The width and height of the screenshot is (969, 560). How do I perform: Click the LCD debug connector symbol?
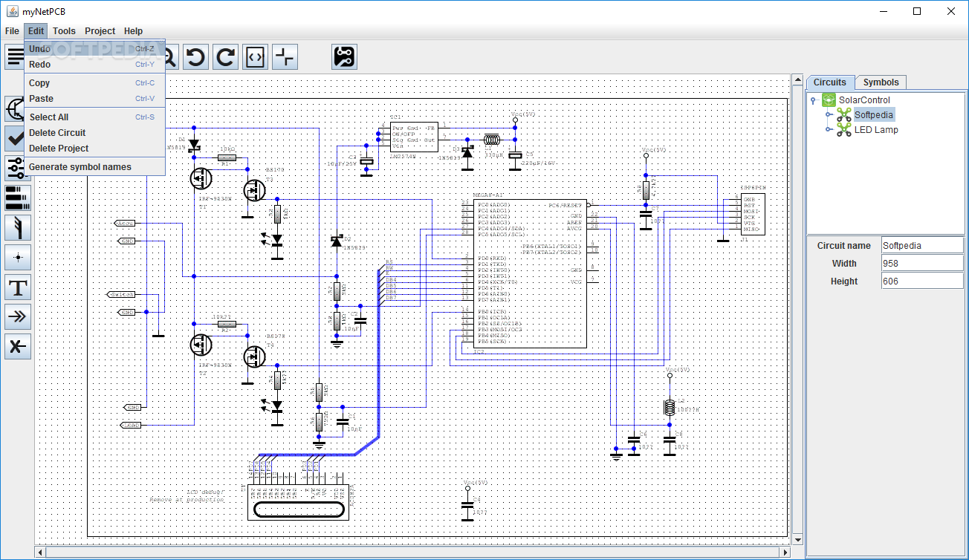coord(297,502)
